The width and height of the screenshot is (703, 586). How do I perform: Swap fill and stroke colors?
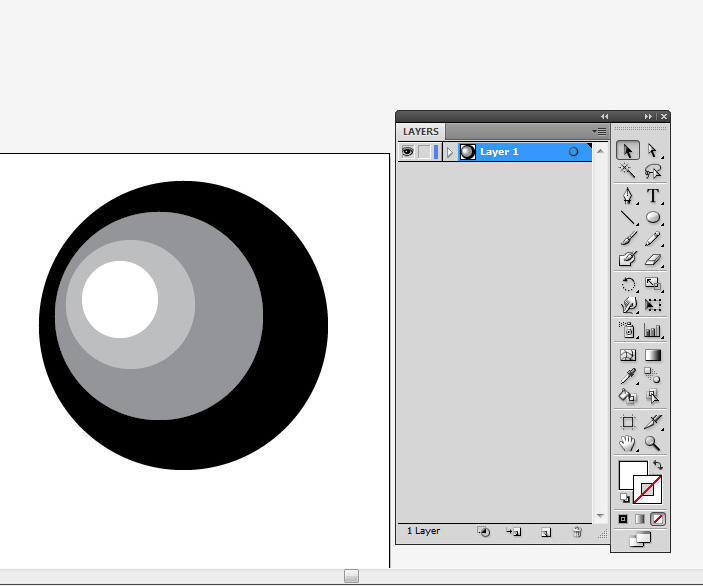tap(657, 466)
